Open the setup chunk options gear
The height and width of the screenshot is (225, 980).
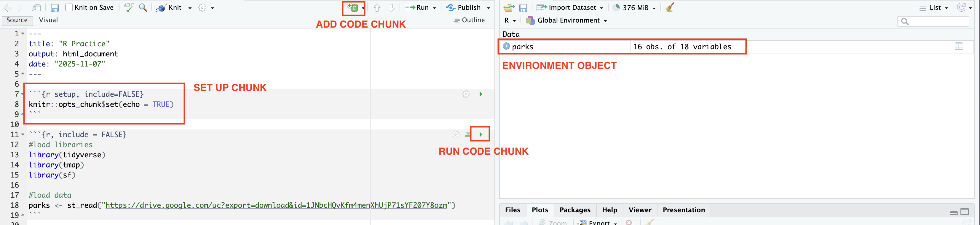(466, 94)
